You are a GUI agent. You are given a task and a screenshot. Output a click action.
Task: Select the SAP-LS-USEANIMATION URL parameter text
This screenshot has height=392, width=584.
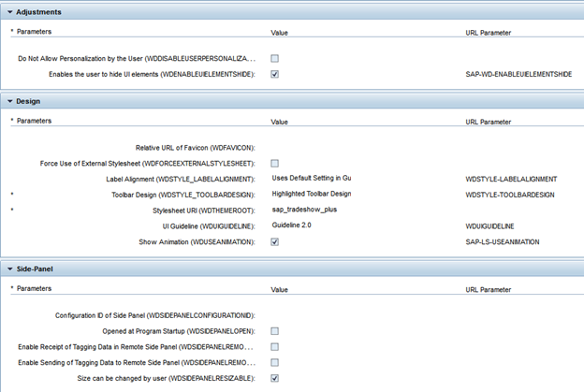click(502, 242)
